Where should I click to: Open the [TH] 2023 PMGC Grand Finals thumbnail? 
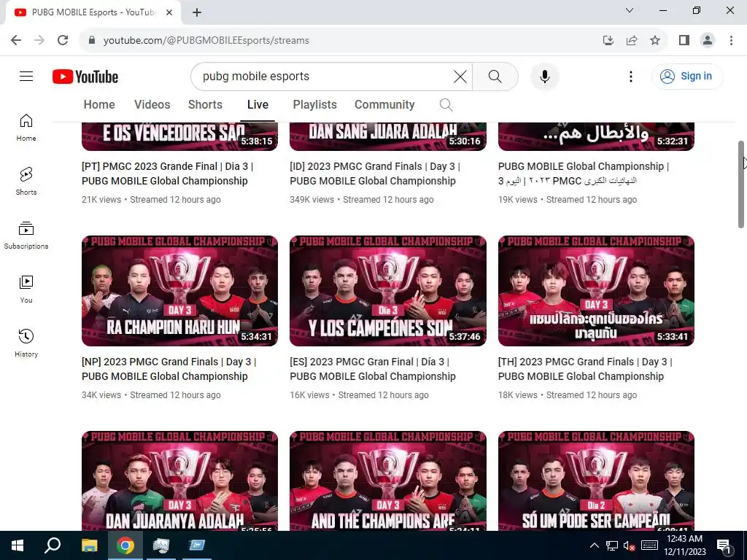tap(596, 290)
